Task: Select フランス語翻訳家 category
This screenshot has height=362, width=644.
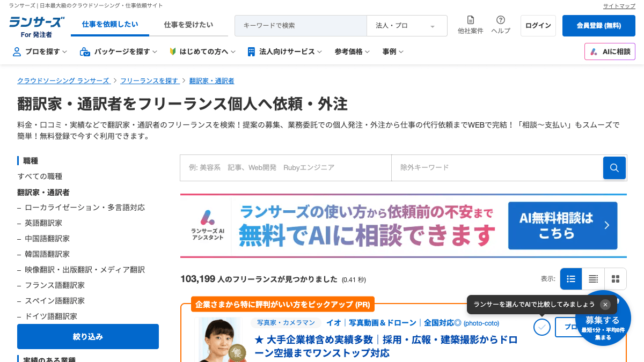Action: 55,285
